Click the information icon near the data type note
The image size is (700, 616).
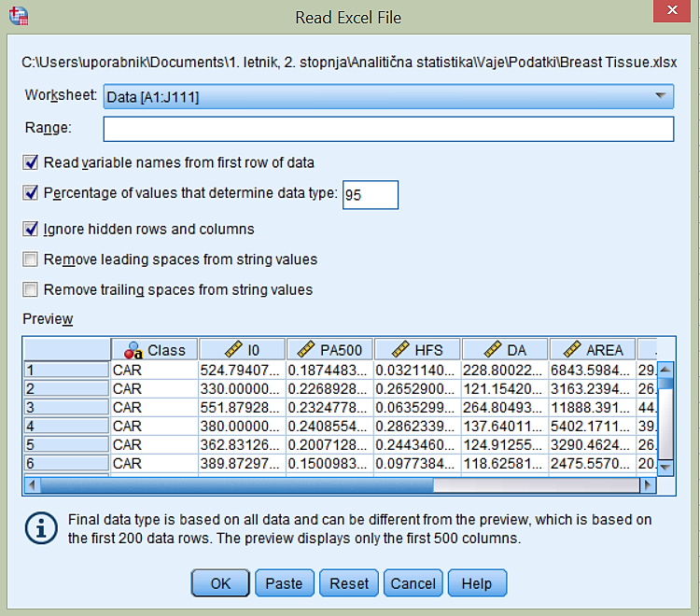coord(41,528)
